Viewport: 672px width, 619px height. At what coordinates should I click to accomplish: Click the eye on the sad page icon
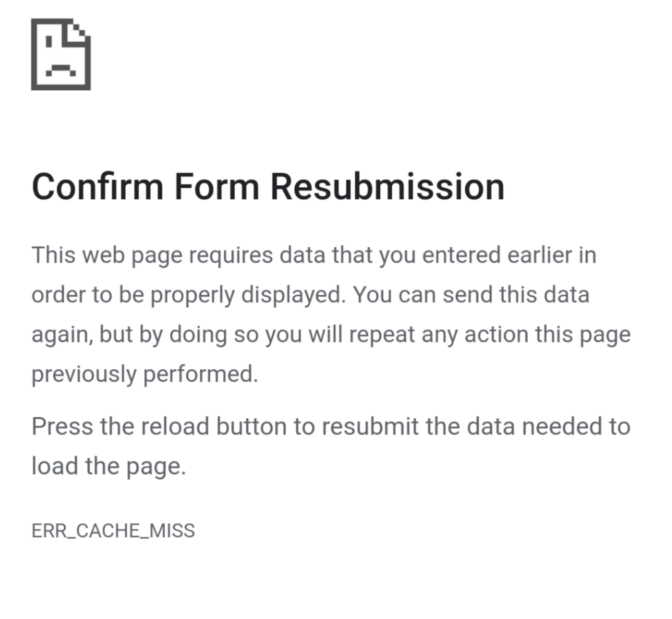(x=49, y=42)
